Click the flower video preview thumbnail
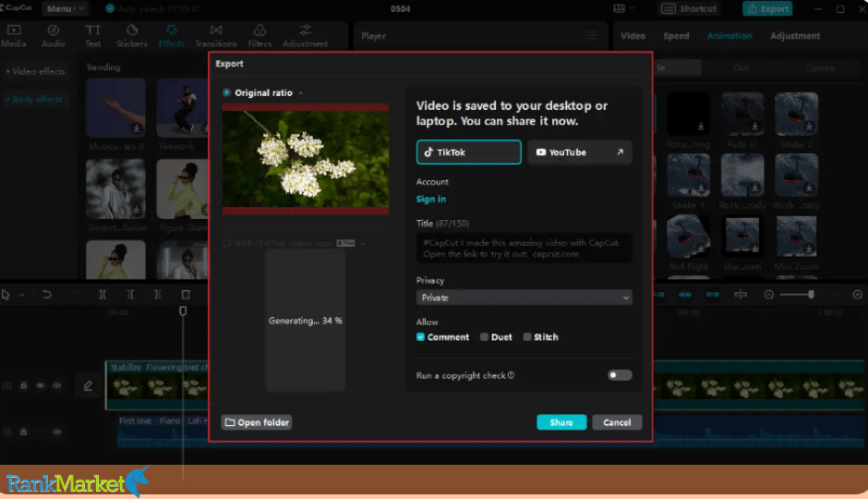Image resolution: width=868 pixels, height=499 pixels. 306,159
